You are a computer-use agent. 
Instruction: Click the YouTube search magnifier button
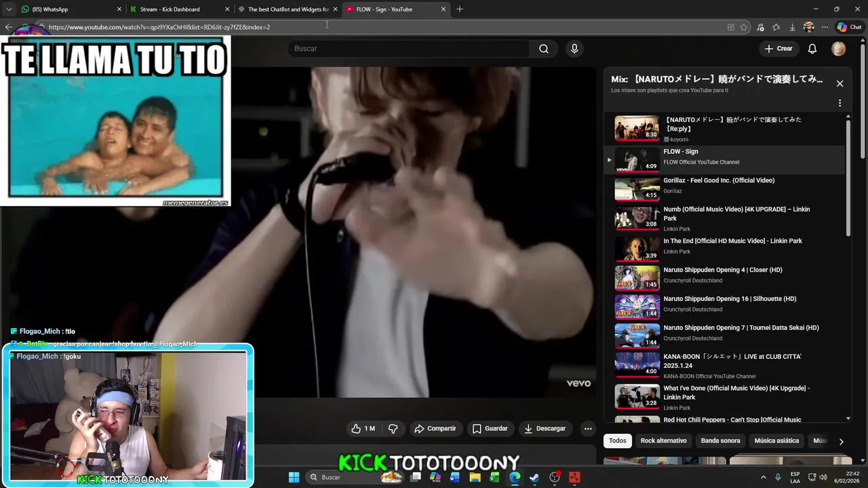544,49
